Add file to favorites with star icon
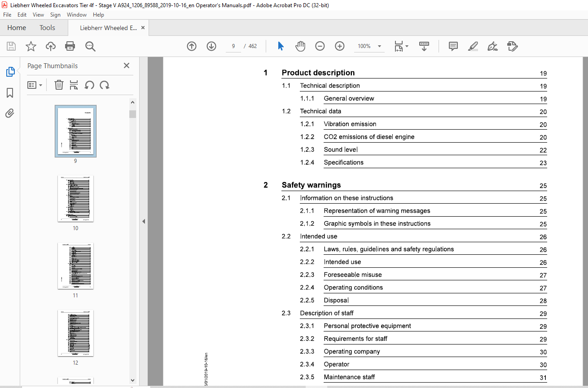 (x=31, y=46)
